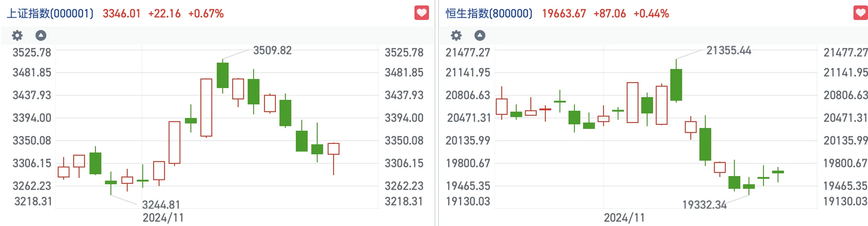This screenshot has height=226, width=868.
Task: Open the 上证指数(000001) title link
Action: [x=50, y=14]
